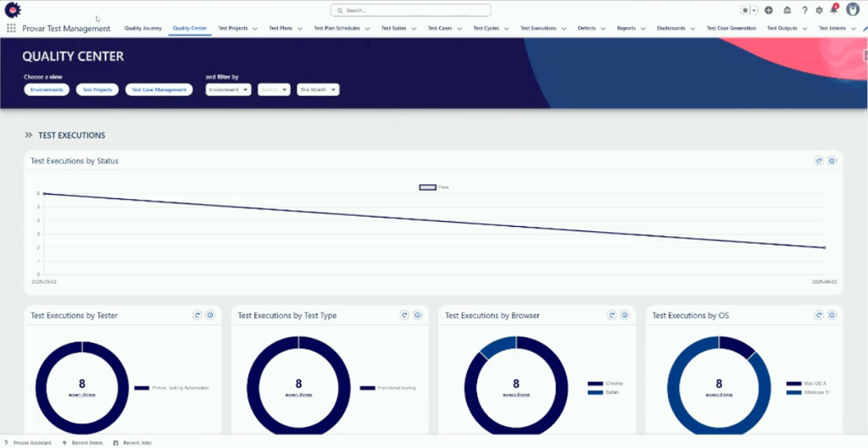Open the Global Actions plus icon
The height and width of the screenshot is (448, 868).
769,10
